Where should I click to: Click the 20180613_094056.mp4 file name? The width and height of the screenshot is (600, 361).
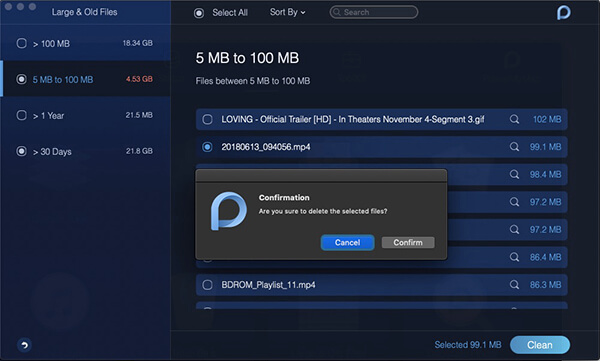266,147
